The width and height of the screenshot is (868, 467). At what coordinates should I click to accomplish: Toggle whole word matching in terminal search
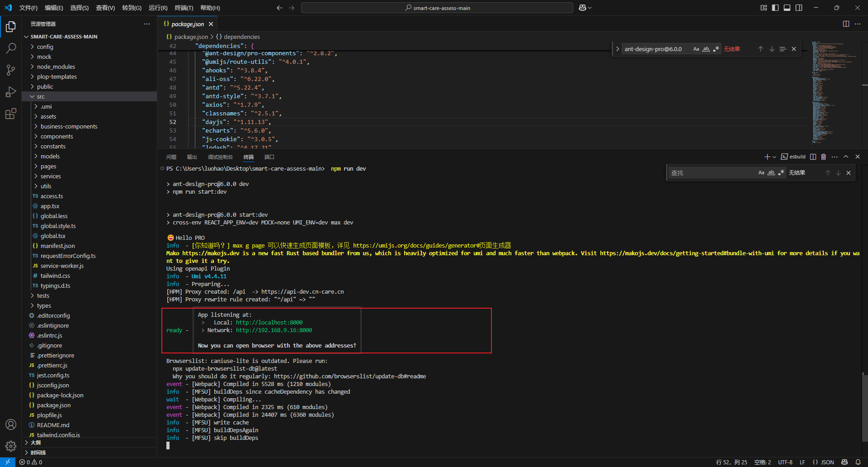[x=771, y=172]
